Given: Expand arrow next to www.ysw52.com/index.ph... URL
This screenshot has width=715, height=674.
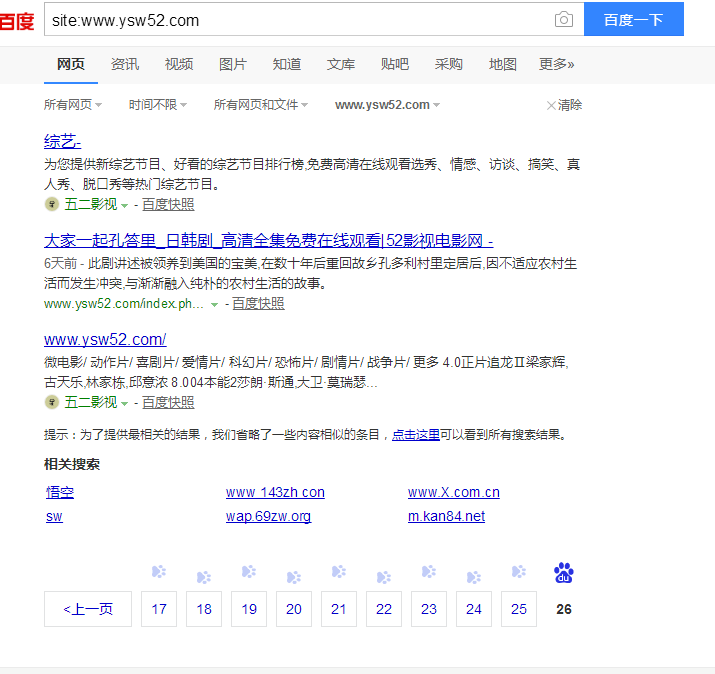Looking at the screenshot, I should [214, 305].
